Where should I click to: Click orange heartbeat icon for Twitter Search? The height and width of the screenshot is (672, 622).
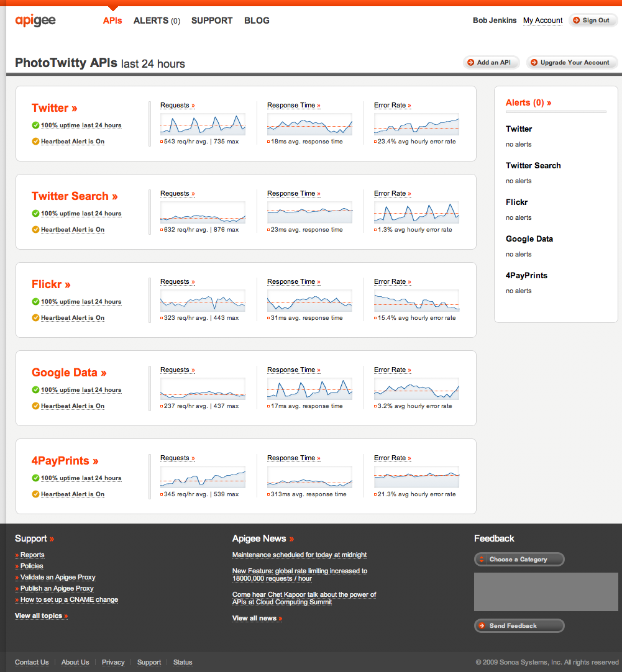click(35, 230)
